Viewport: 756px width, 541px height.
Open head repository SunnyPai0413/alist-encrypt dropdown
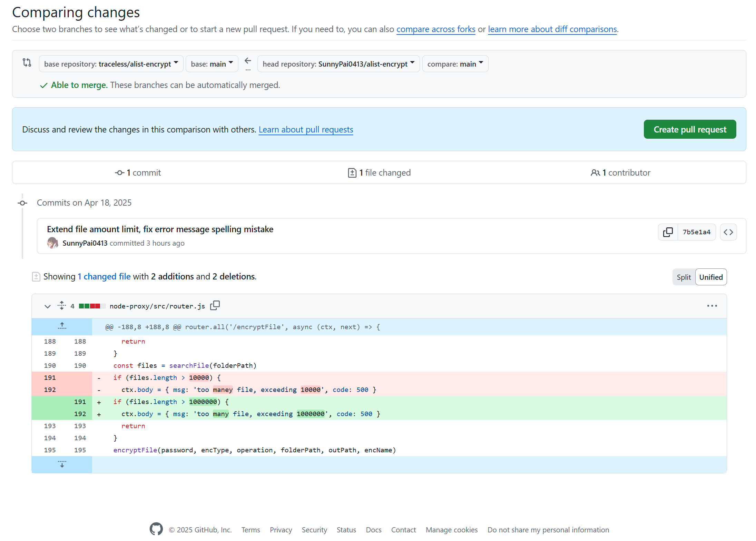click(338, 64)
